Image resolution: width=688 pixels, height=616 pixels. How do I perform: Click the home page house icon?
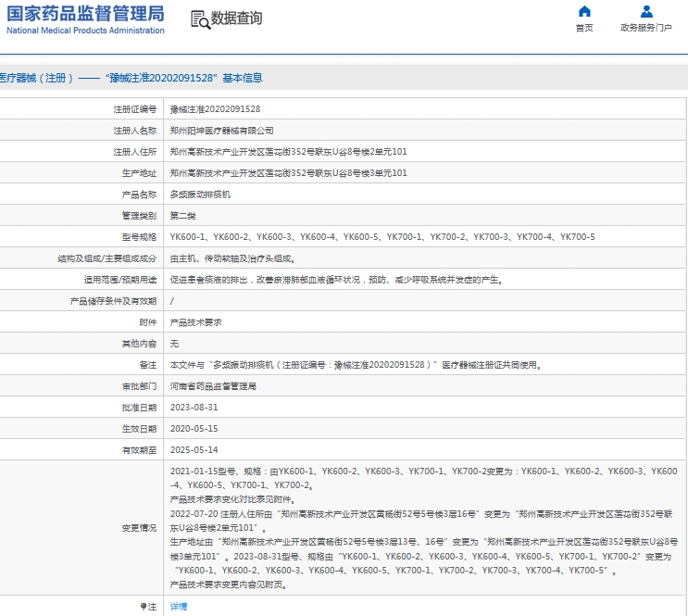[x=584, y=11]
